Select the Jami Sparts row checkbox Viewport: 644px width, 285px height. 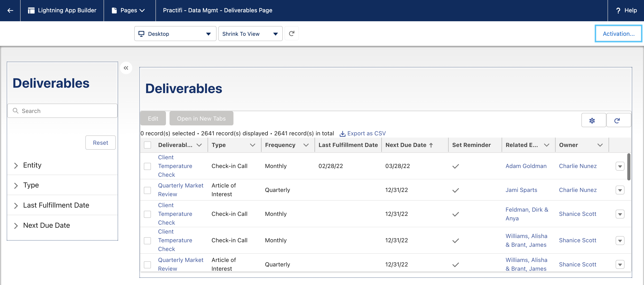pyautogui.click(x=147, y=190)
